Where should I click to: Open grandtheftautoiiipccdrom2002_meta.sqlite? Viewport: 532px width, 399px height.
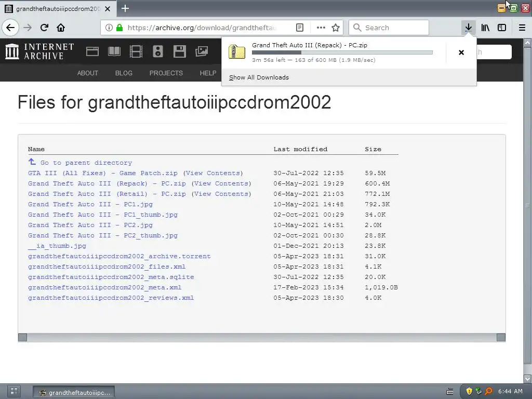(x=111, y=277)
